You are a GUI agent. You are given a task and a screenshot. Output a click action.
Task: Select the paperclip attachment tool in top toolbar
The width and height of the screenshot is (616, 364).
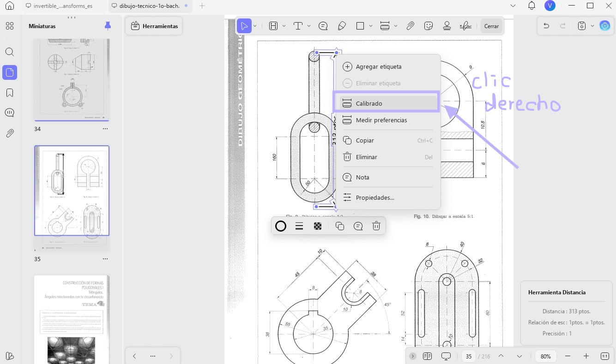pyautogui.click(x=410, y=26)
